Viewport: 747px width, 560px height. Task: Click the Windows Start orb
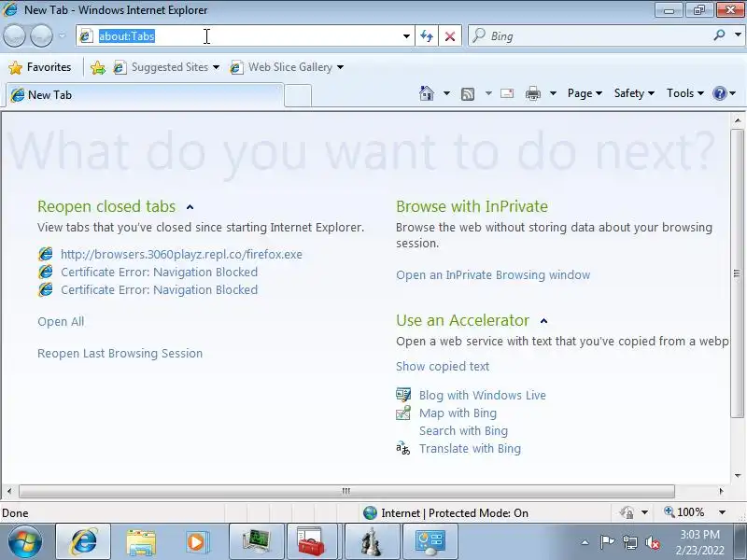click(x=24, y=542)
